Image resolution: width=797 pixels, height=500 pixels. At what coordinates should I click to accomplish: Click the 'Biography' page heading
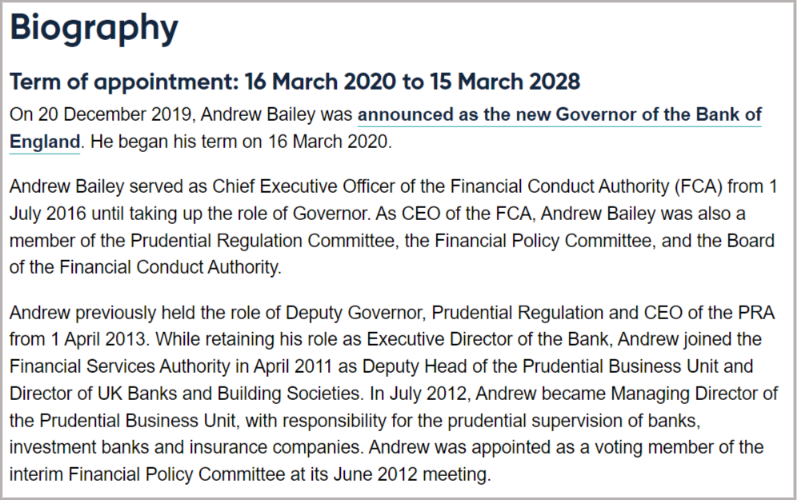point(94,28)
